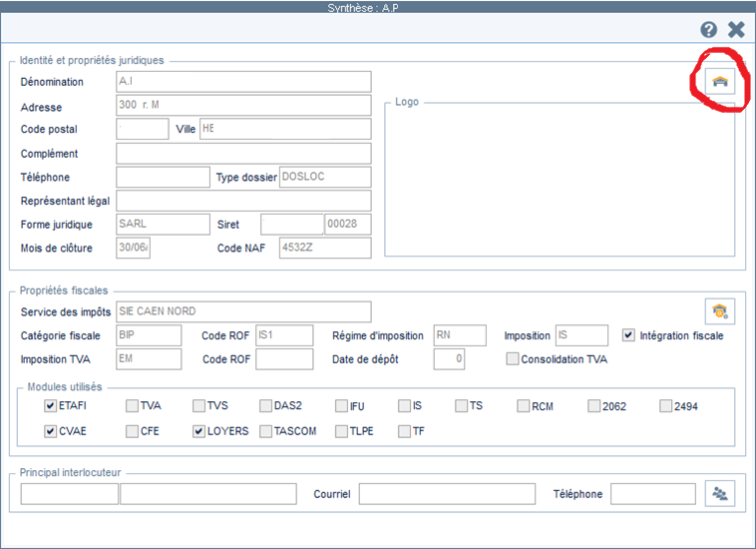Select the Type dossier DOSLOC field
The height and width of the screenshot is (549, 756).
325,177
